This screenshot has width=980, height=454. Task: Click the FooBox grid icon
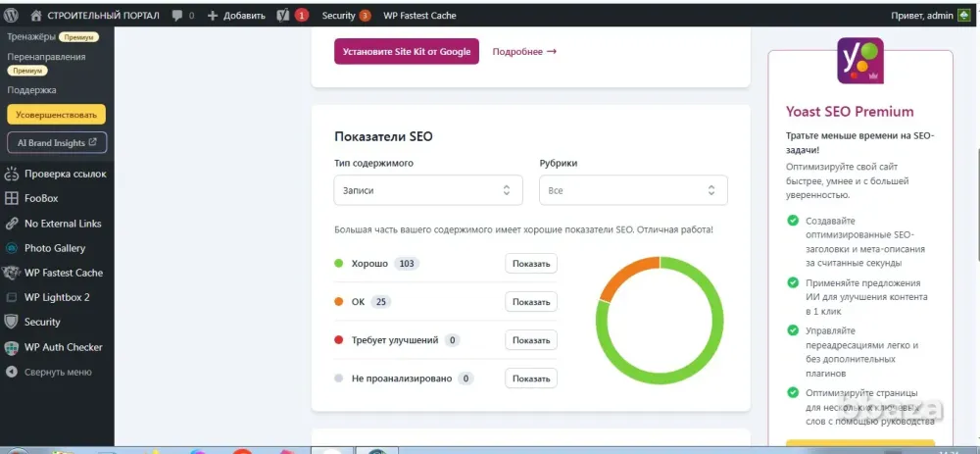(11, 198)
